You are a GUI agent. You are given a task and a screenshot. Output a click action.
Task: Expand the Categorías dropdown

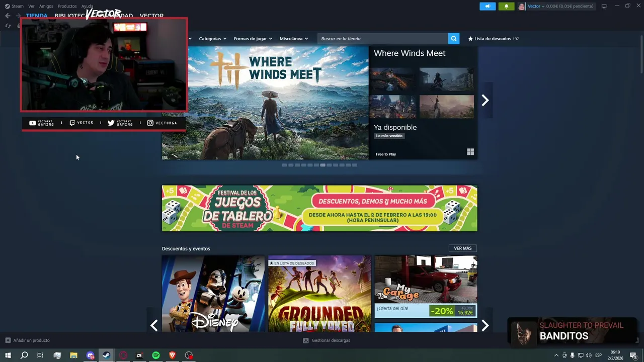point(212,39)
